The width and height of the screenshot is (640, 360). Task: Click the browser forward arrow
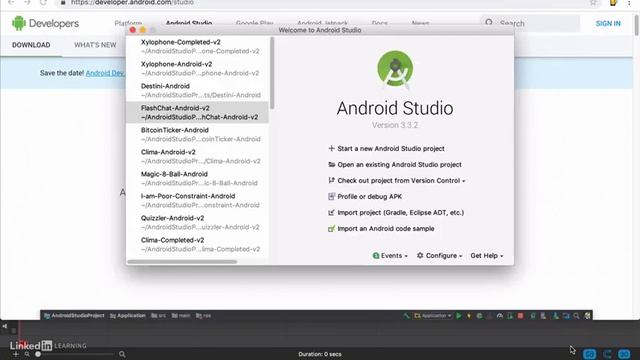pos(27,2)
